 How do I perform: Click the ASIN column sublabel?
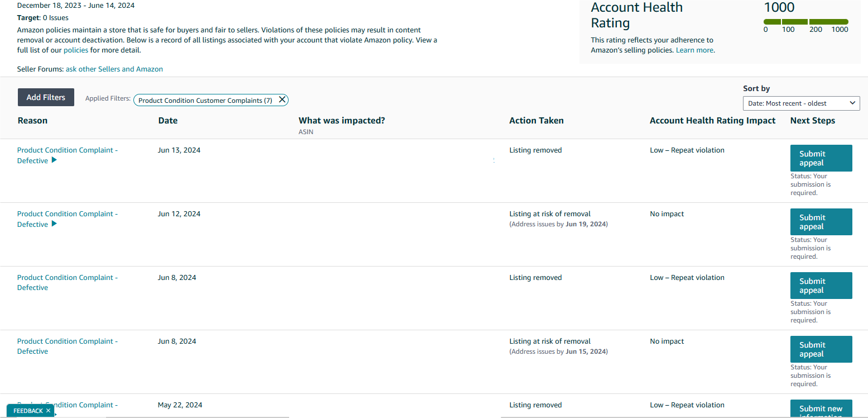point(306,132)
